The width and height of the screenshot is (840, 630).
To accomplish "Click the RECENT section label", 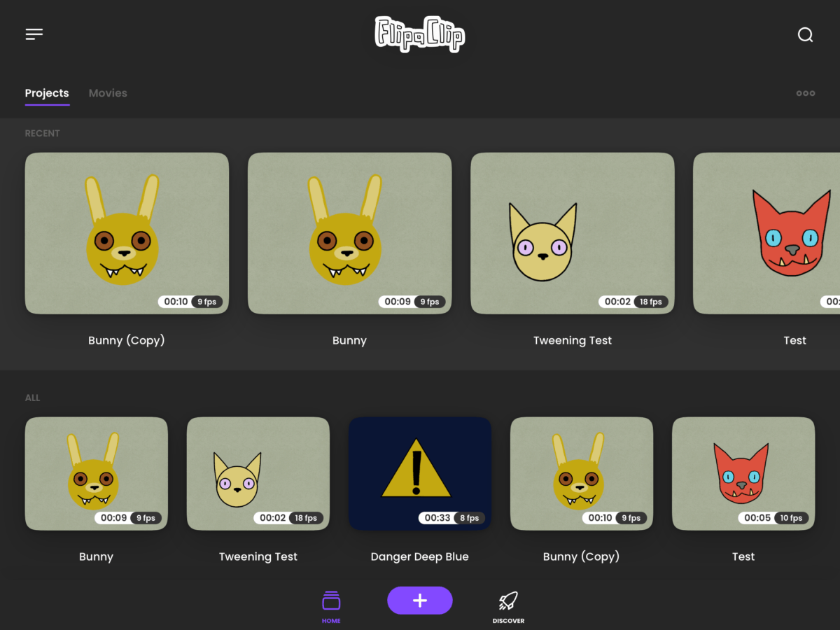I will coord(42,133).
